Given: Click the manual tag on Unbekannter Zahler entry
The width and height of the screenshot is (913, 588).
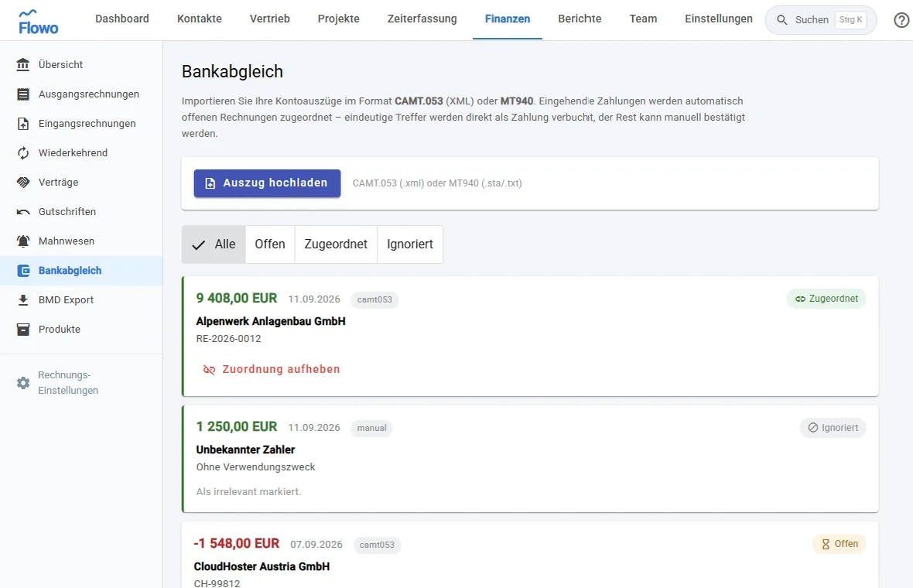Looking at the screenshot, I should pyautogui.click(x=371, y=429).
